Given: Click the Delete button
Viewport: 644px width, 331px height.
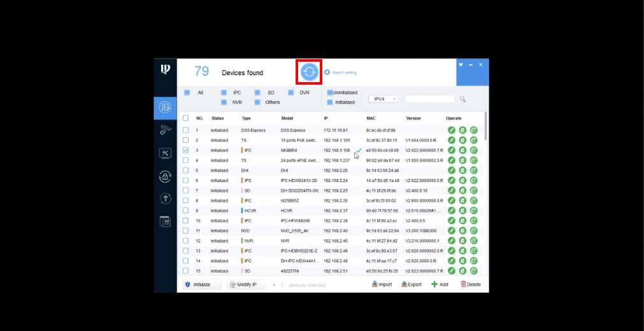Looking at the screenshot, I should point(470,284).
